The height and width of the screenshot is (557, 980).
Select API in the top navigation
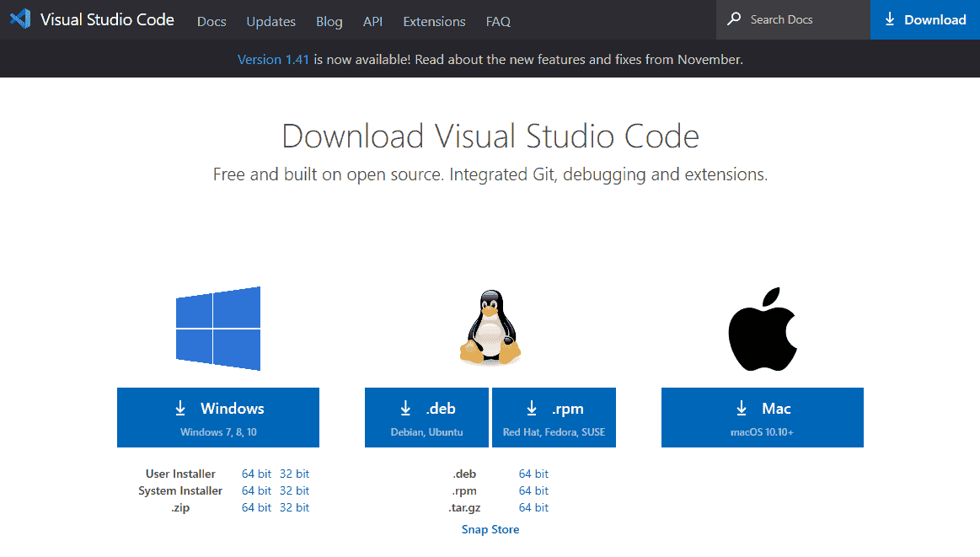point(373,21)
